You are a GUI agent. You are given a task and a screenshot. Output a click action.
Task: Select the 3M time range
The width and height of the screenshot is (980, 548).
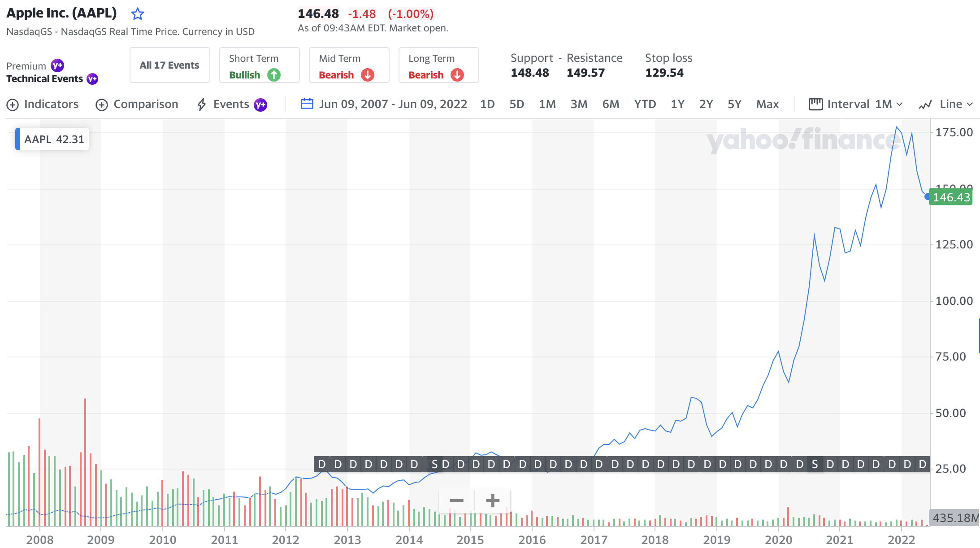click(579, 104)
